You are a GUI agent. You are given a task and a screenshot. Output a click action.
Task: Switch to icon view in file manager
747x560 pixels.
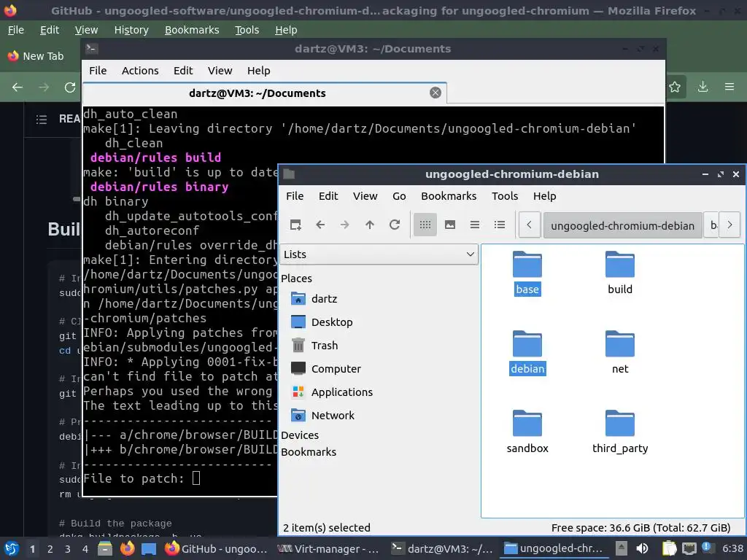(425, 225)
